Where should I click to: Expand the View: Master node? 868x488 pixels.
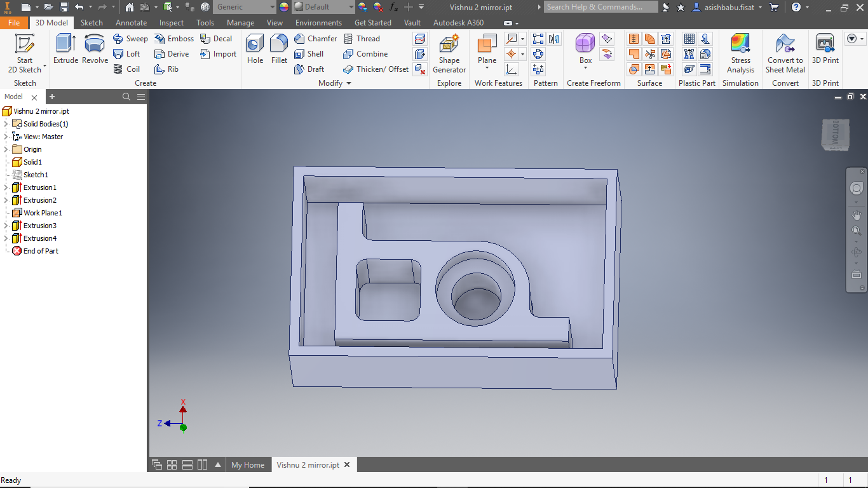click(x=6, y=137)
